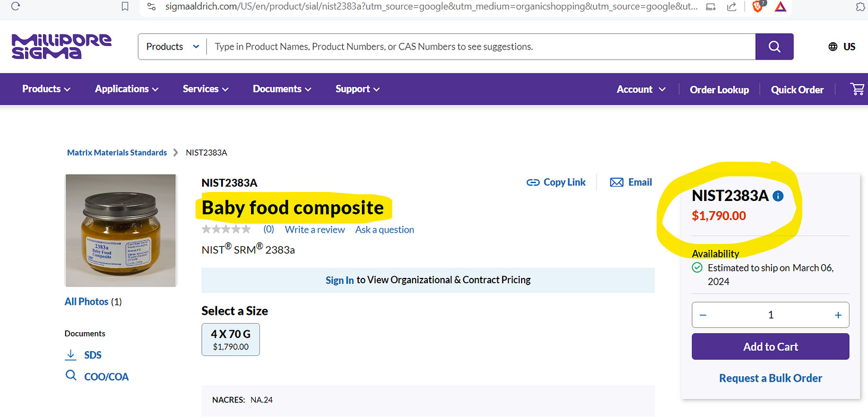The image size is (868, 418).
Task: Click the MilliporeSigma logo
Action: coord(61,47)
